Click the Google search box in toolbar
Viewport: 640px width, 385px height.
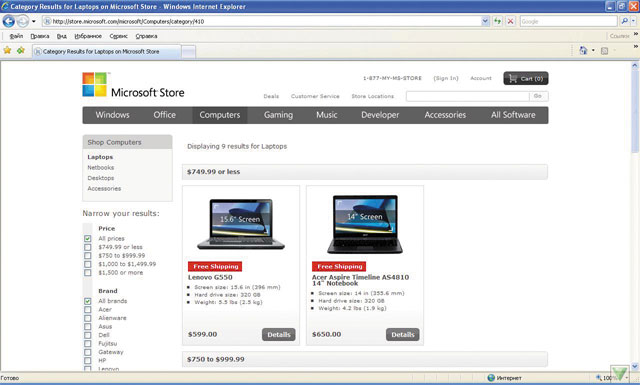click(x=568, y=21)
